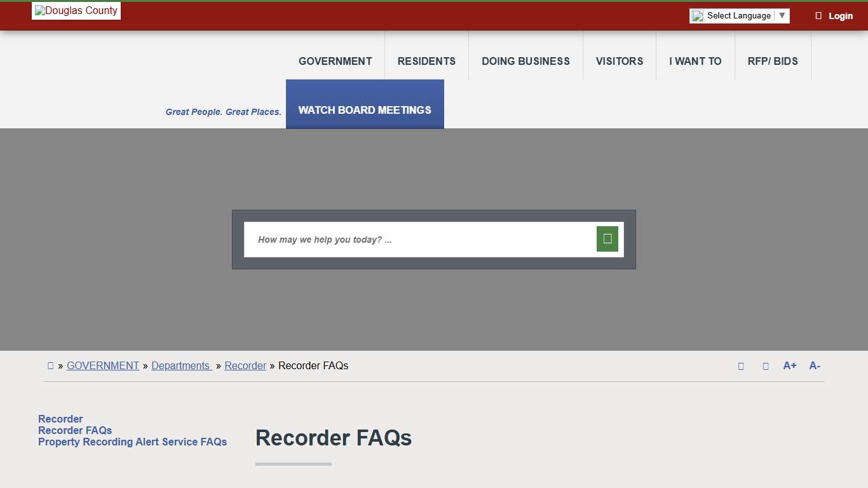Screen dimensions: 868x488
Task: Open Property Recording Alert Service FAQs link
Action: 132,442
